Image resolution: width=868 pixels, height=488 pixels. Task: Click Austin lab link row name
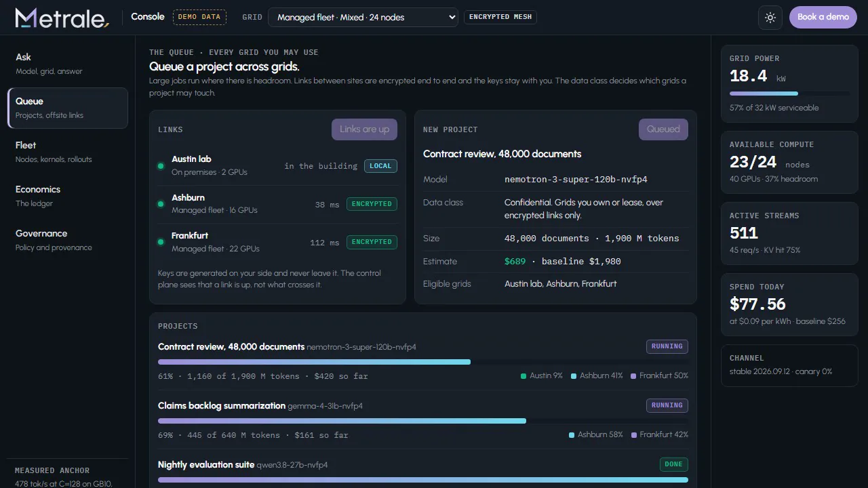(x=191, y=159)
